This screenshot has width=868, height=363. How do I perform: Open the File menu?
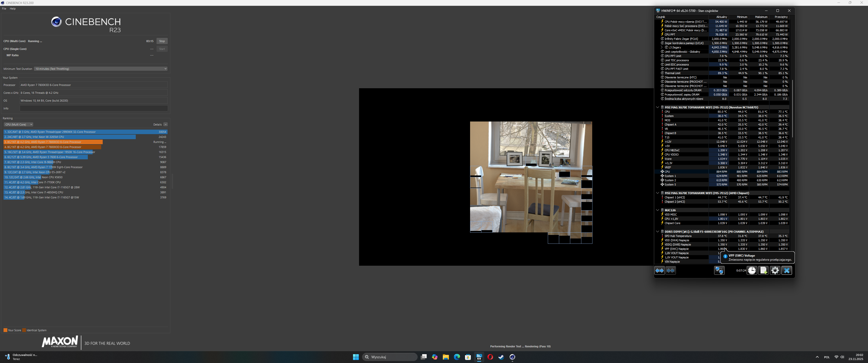(4, 9)
